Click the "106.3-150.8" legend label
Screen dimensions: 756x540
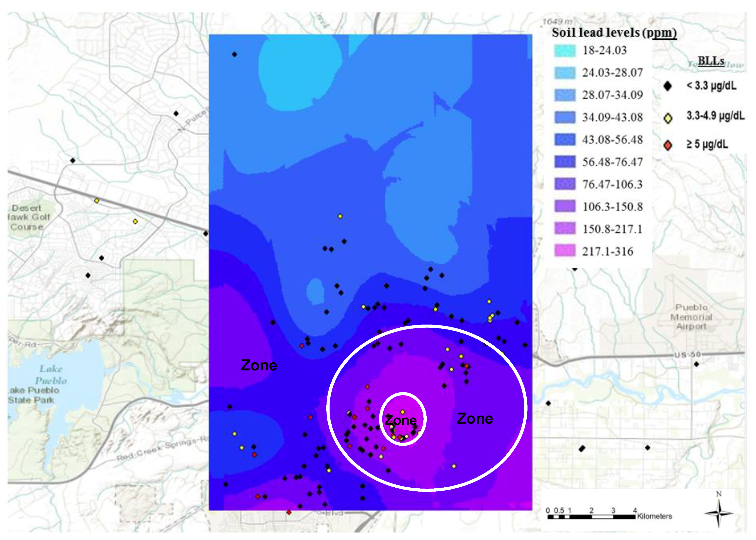[612, 206]
